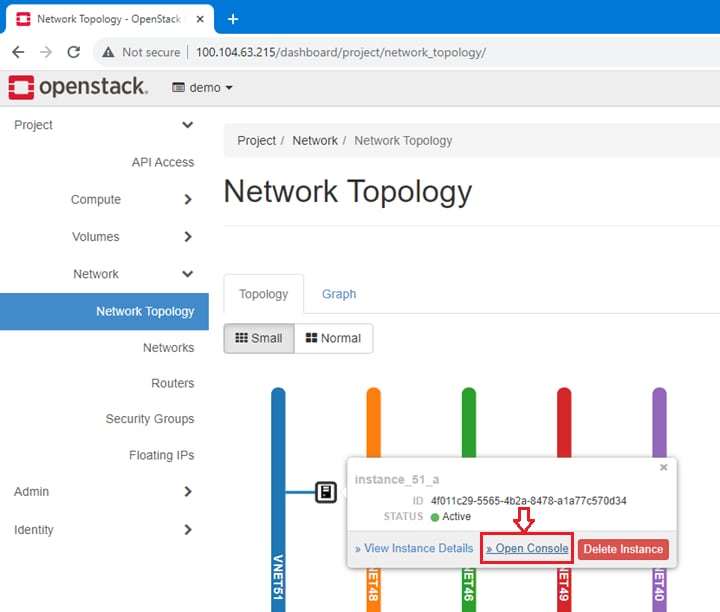
Task: Switch to the Graph tab
Action: pos(339,294)
